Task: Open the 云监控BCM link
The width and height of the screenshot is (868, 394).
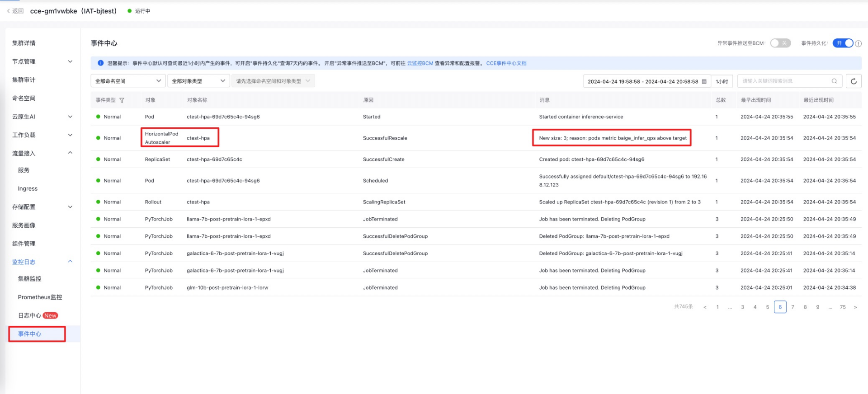Action: pyautogui.click(x=420, y=63)
